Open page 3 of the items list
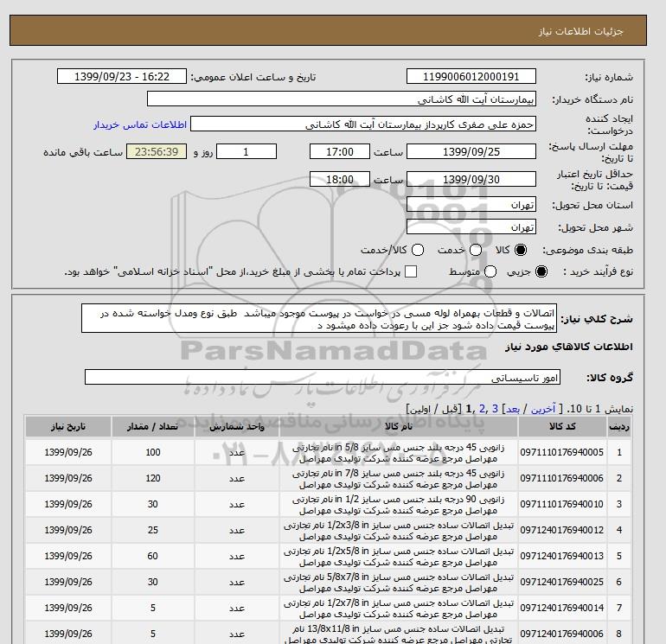Screen dimensions: 666x644 495,409
